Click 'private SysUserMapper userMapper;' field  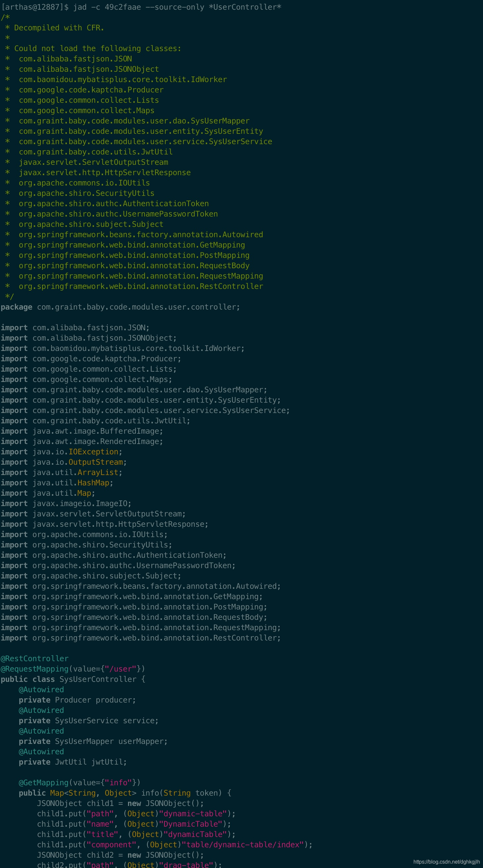(x=93, y=742)
